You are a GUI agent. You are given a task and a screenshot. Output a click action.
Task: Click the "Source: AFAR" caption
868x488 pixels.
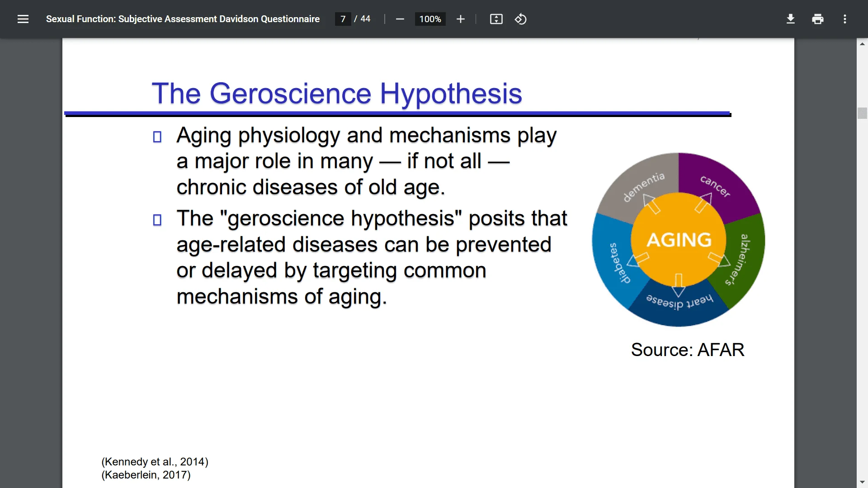click(687, 350)
